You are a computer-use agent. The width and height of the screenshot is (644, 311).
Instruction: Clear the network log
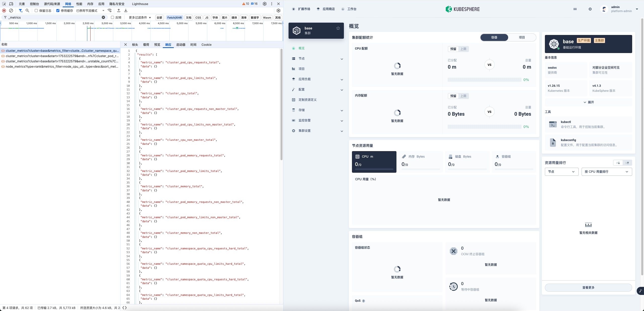point(11,11)
